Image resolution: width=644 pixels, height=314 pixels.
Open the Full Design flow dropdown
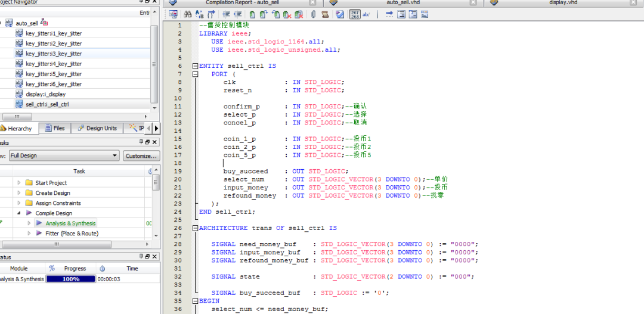(x=114, y=156)
